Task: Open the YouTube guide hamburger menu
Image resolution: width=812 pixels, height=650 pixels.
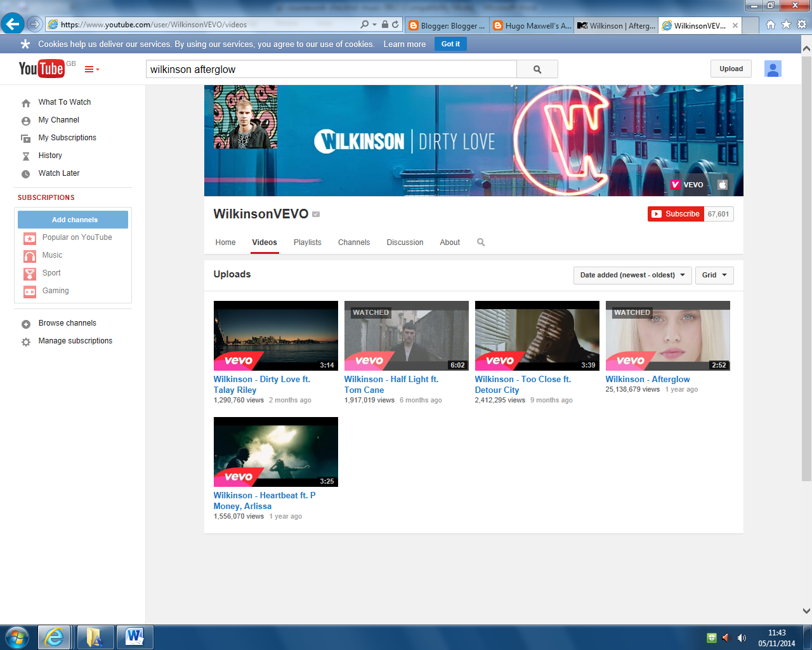Action: [x=92, y=69]
